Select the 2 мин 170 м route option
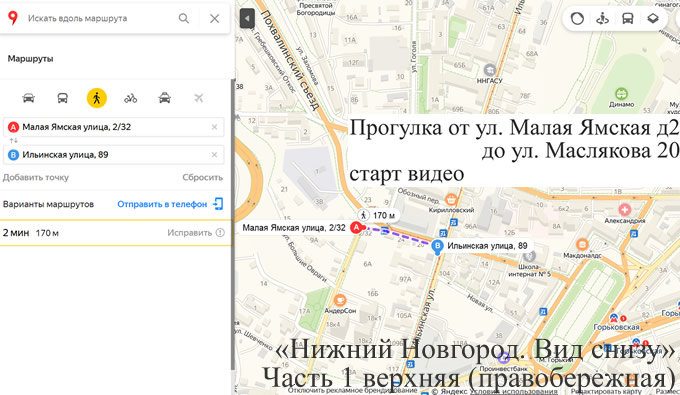The width and height of the screenshot is (680, 395). tap(115, 233)
